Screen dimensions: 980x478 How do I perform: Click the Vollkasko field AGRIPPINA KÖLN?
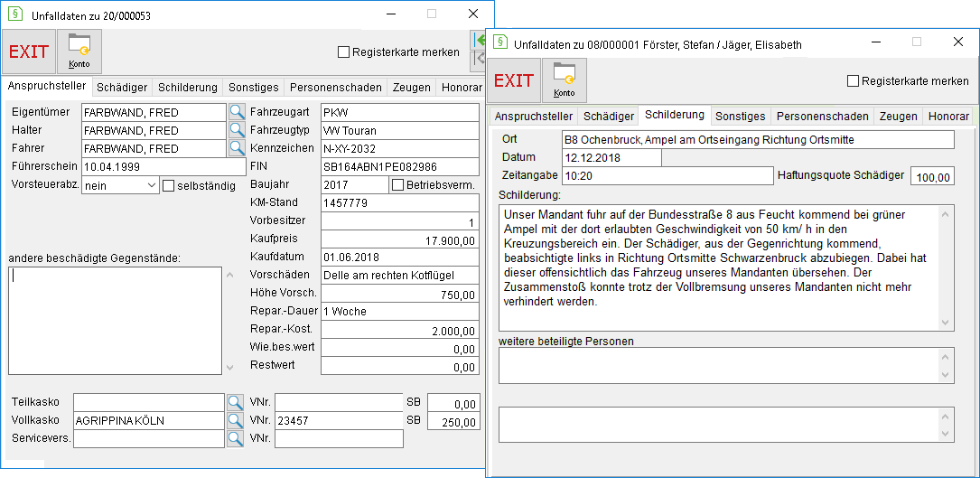[149, 421]
